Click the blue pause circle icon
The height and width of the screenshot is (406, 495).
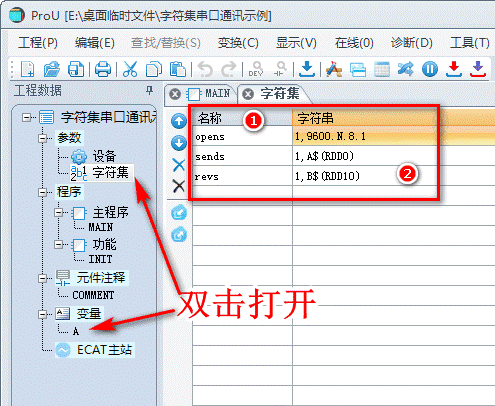point(430,69)
